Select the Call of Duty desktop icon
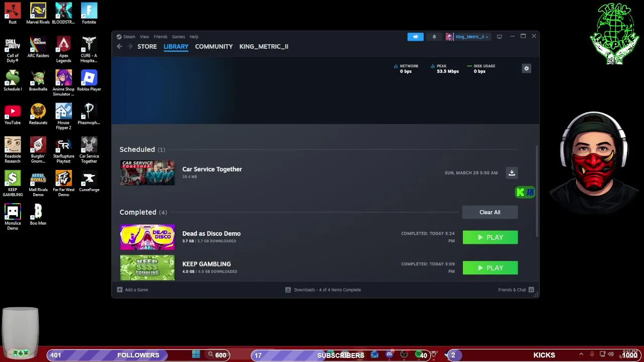This screenshot has width=644, height=362. tap(13, 49)
